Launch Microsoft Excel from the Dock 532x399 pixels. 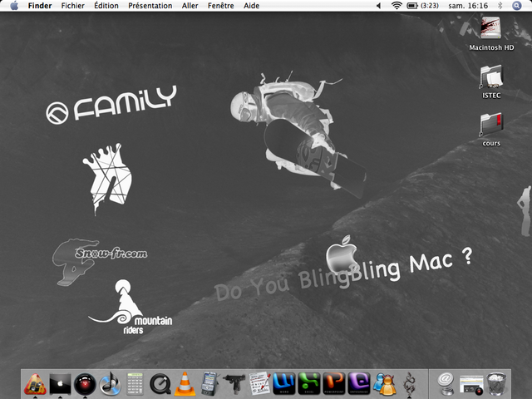click(309, 383)
